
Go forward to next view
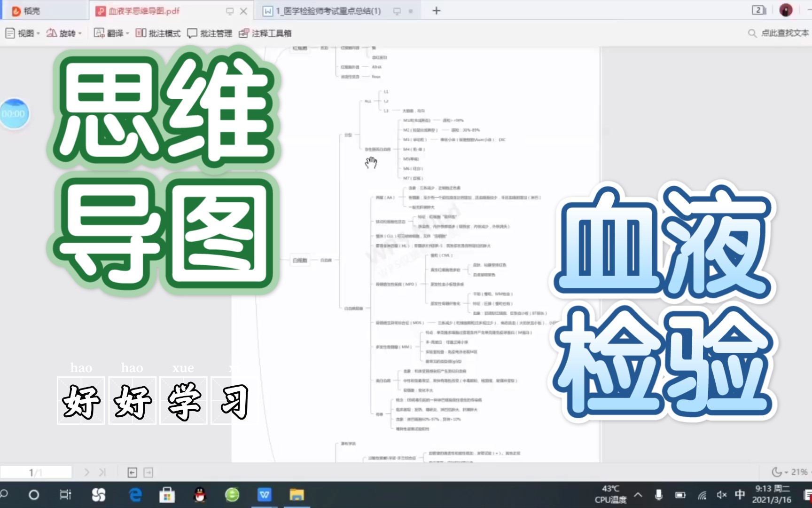(x=148, y=472)
